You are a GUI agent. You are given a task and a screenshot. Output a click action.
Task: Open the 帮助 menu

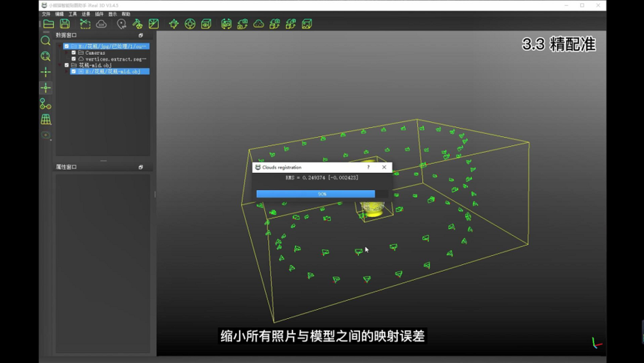[x=126, y=14]
